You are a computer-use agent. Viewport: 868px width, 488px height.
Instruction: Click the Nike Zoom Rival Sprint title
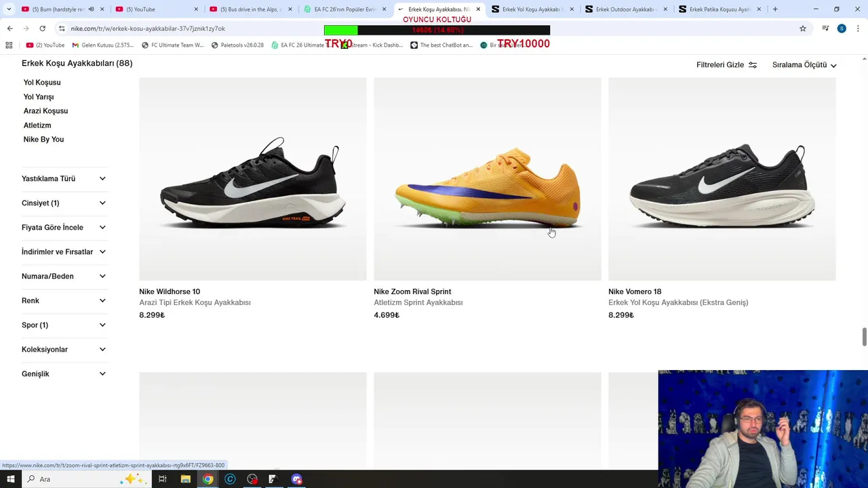click(412, 292)
